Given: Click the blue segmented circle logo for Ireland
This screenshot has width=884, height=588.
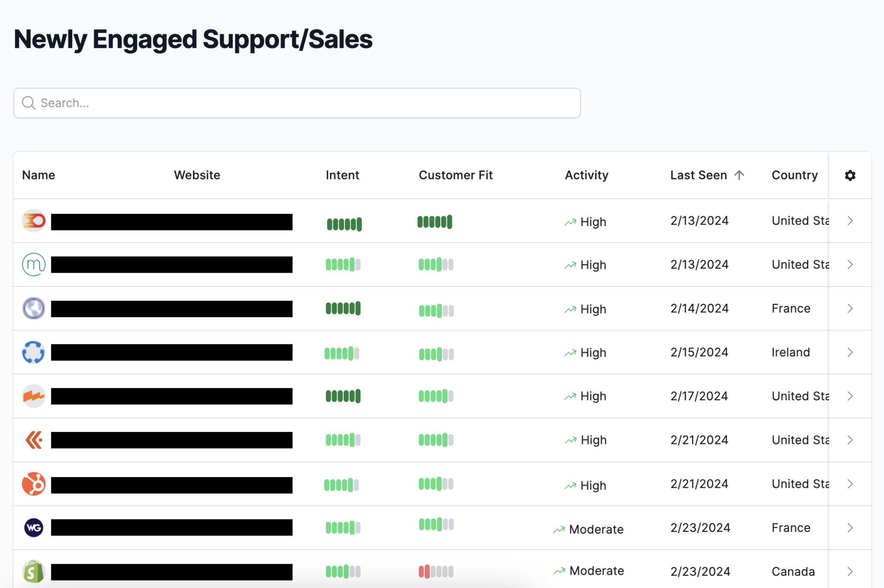Looking at the screenshot, I should (x=34, y=352).
